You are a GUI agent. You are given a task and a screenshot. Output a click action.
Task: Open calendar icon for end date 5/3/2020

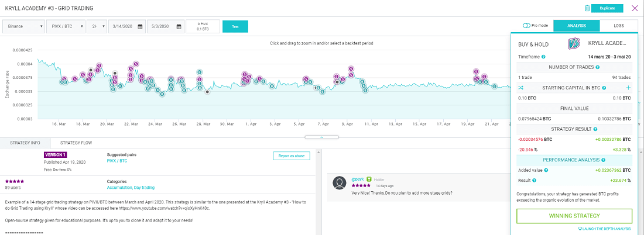179,26
